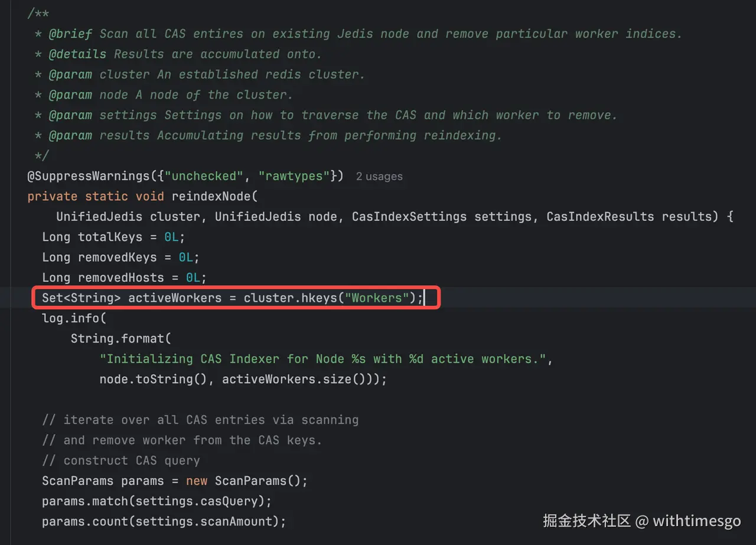Click the reindexNode method name
756x545 pixels.
211,196
